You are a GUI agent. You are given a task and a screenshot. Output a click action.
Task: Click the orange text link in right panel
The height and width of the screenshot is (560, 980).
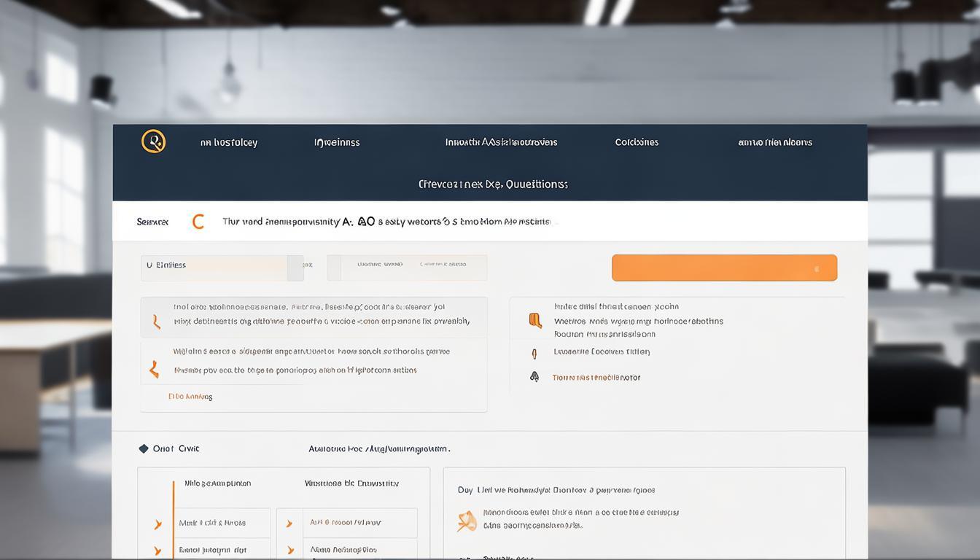coord(596,378)
